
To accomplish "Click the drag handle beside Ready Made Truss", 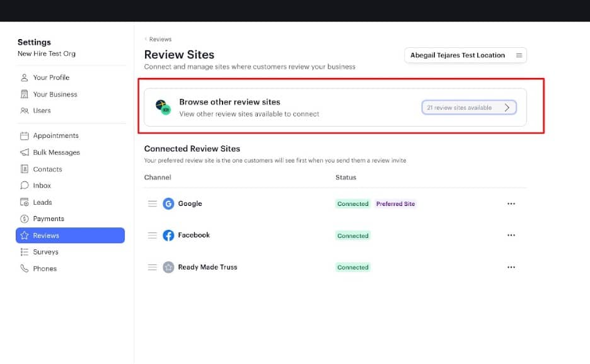I will point(152,267).
